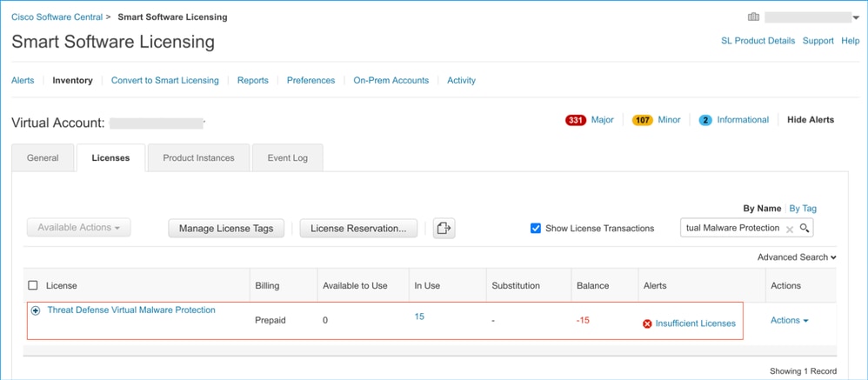
Task: Open the Support link
Action: (x=818, y=41)
